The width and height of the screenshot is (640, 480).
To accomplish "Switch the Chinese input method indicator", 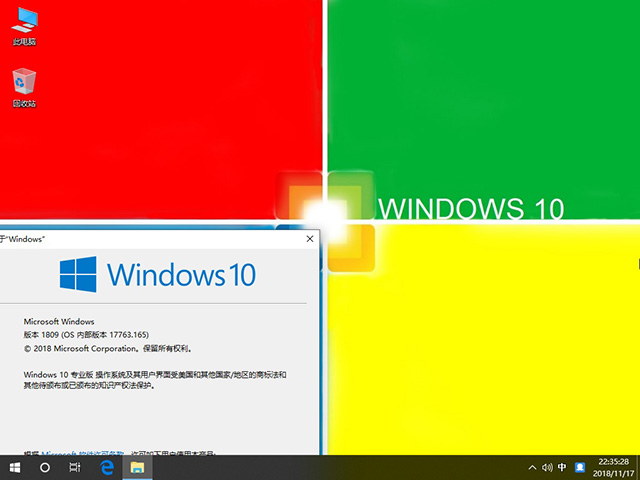I will pos(562,467).
